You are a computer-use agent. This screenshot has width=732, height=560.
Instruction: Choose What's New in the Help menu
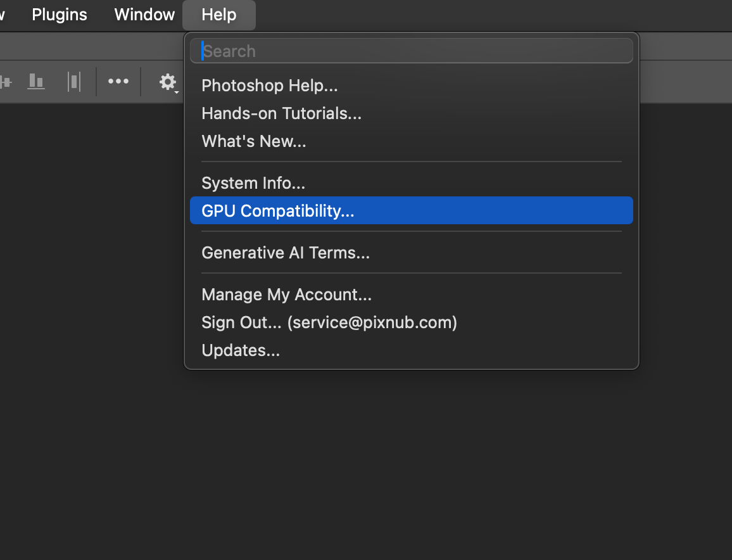(x=254, y=141)
